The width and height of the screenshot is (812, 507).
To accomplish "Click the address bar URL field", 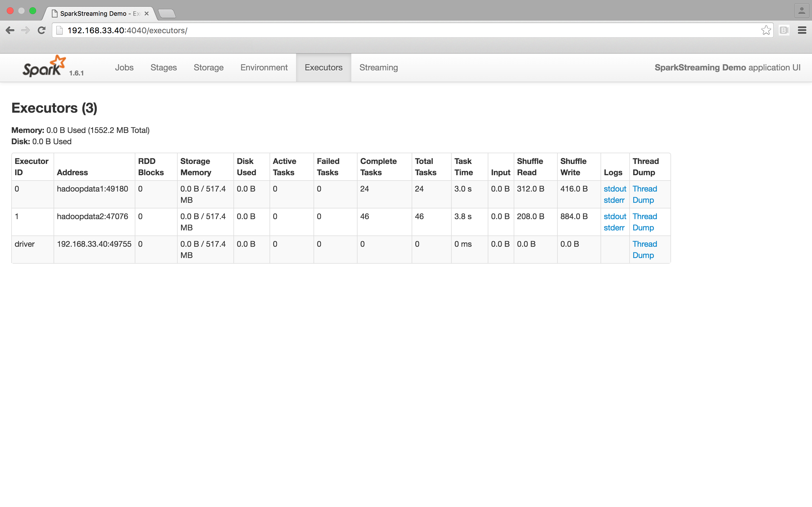I will click(403, 30).
